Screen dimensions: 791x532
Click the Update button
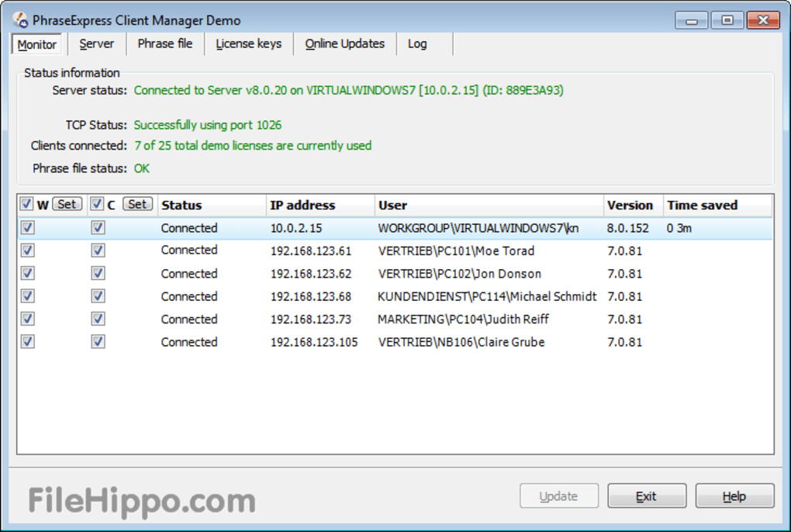(559, 496)
